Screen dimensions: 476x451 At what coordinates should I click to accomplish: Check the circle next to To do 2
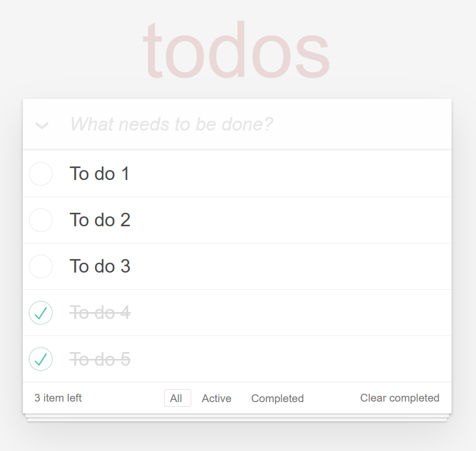[x=41, y=220]
